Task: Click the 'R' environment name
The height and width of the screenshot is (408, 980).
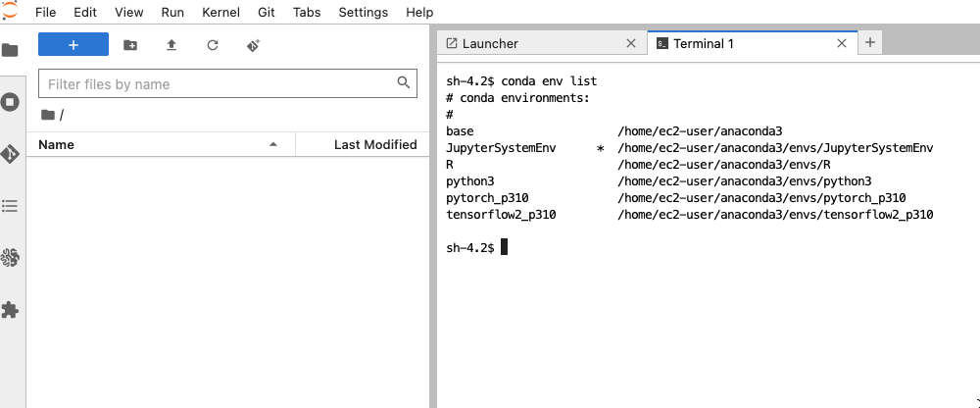Action: pos(450,165)
